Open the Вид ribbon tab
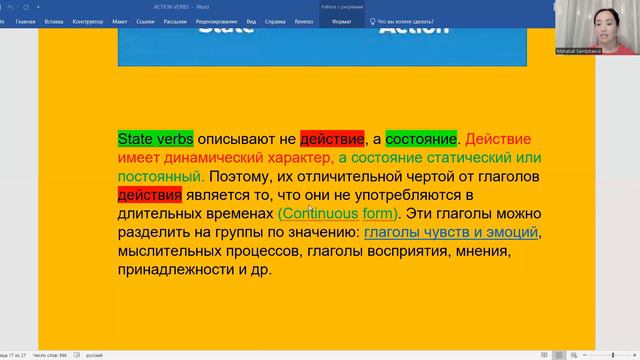Image resolution: width=640 pixels, height=360 pixels. pyautogui.click(x=251, y=22)
